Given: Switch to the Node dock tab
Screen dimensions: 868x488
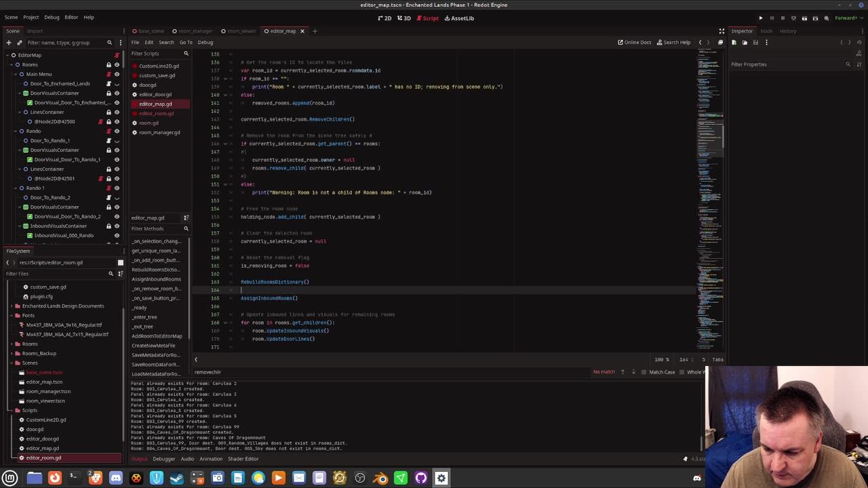Looking at the screenshot, I should 766,30.
